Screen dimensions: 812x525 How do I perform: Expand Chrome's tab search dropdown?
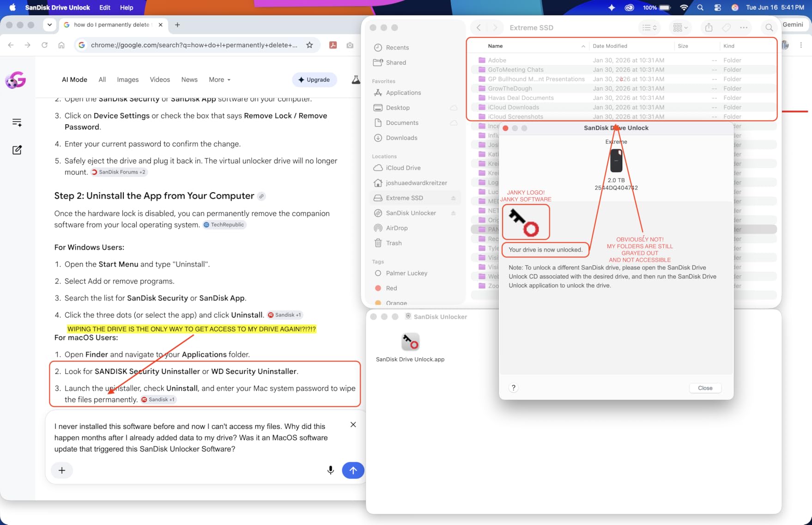click(49, 24)
